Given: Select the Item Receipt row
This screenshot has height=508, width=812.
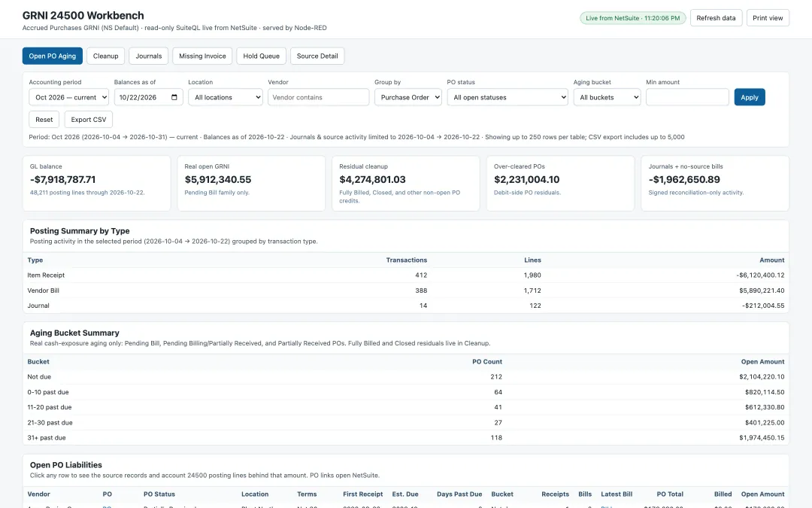Looking at the screenshot, I should coord(406,275).
